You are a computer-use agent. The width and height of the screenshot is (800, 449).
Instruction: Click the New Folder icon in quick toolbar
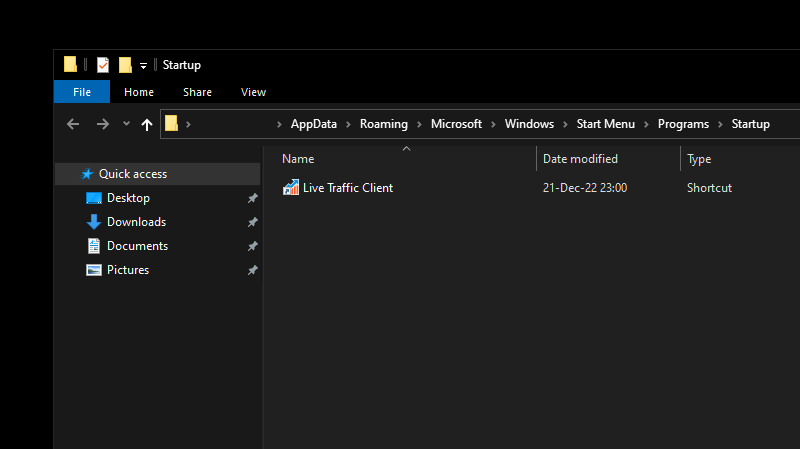coord(126,65)
